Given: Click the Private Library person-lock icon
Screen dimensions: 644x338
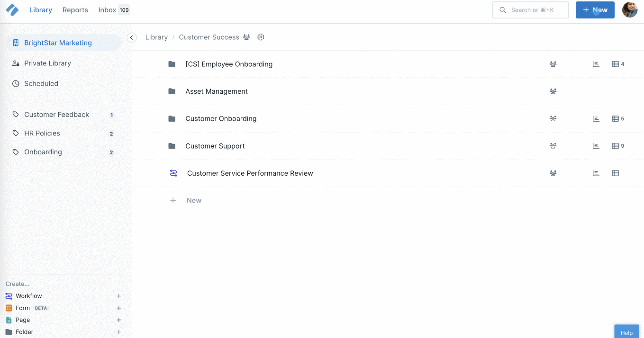Looking at the screenshot, I should point(16,63).
